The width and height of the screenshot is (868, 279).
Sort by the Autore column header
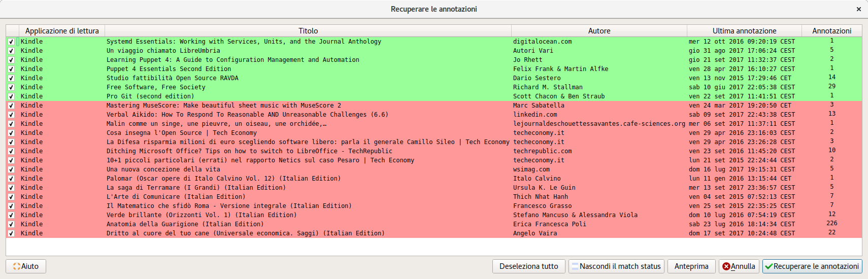[599, 31]
